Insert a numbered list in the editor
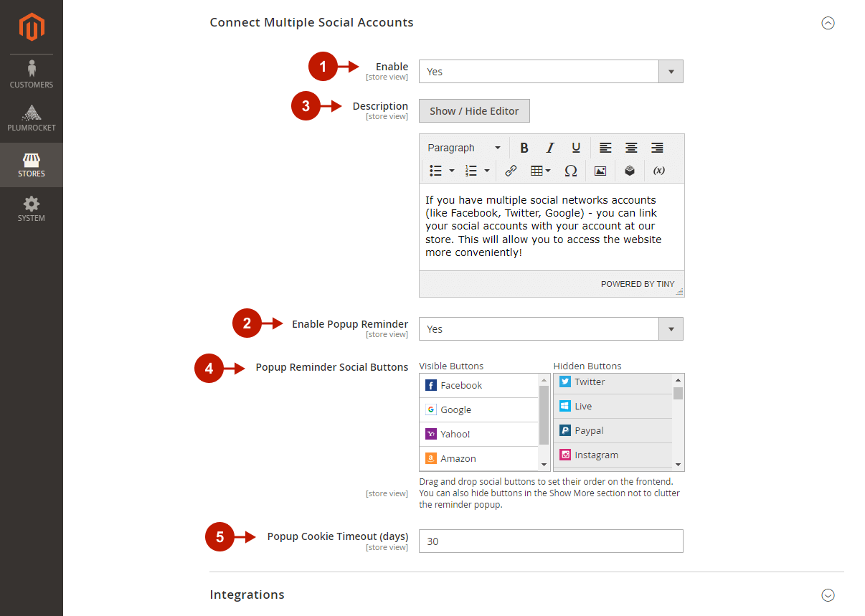This screenshot has width=865, height=616. pyautogui.click(x=471, y=171)
